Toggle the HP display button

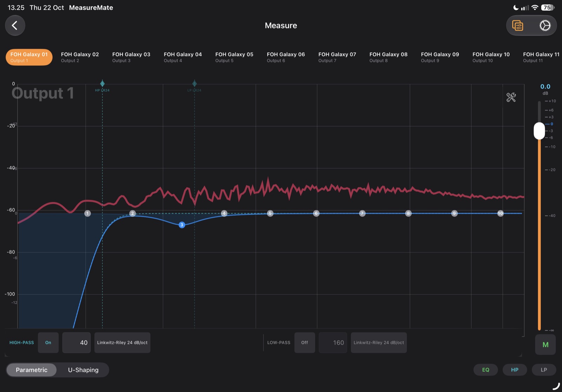[x=515, y=370]
